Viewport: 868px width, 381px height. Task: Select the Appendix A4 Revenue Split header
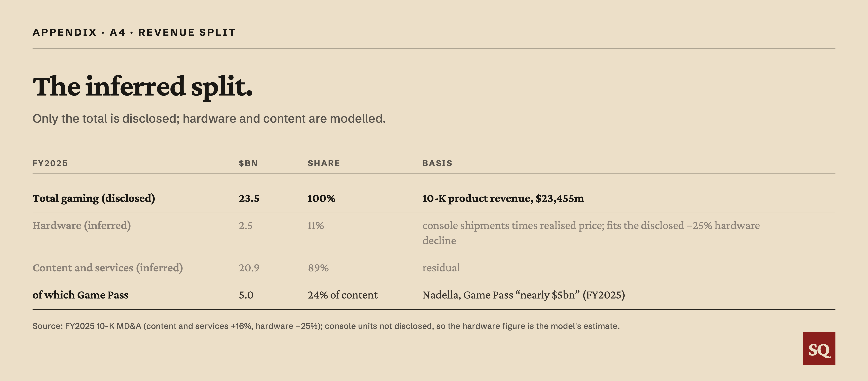click(134, 32)
